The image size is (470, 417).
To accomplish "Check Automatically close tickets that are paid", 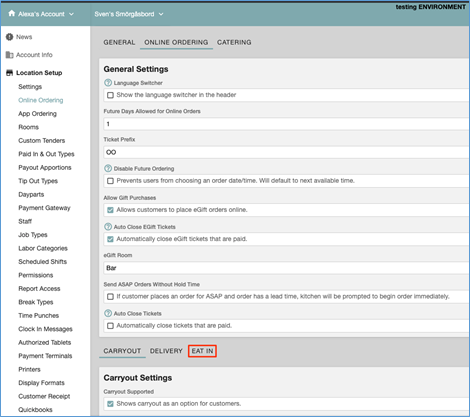I will click(110, 326).
